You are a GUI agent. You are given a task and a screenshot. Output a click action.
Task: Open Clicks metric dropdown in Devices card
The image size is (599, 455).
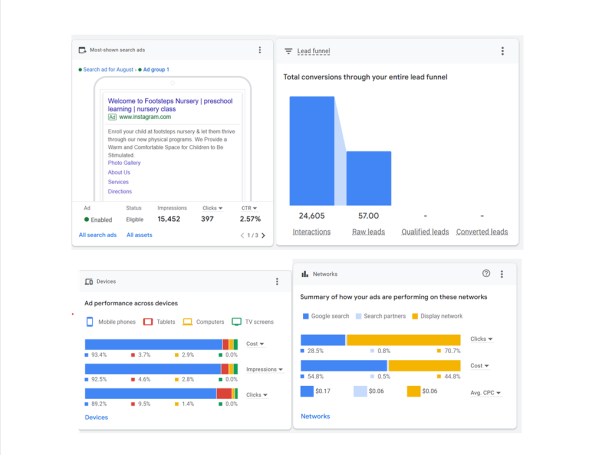[x=257, y=395]
